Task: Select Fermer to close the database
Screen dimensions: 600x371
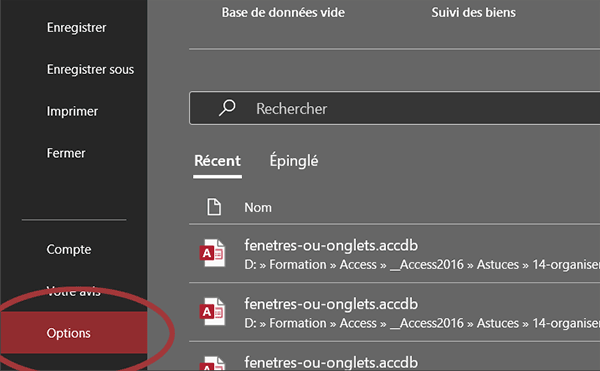Action: pyautogui.click(x=66, y=153)
